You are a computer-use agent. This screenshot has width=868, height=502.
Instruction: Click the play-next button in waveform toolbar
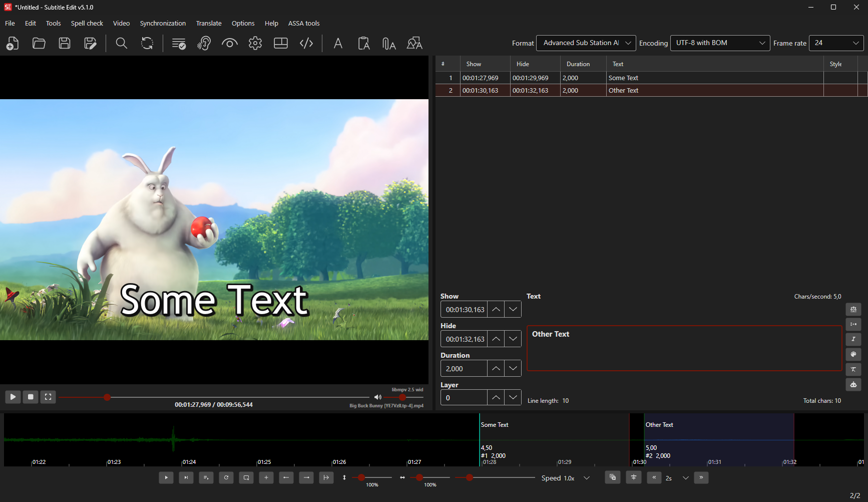click(x=186, y=478)
